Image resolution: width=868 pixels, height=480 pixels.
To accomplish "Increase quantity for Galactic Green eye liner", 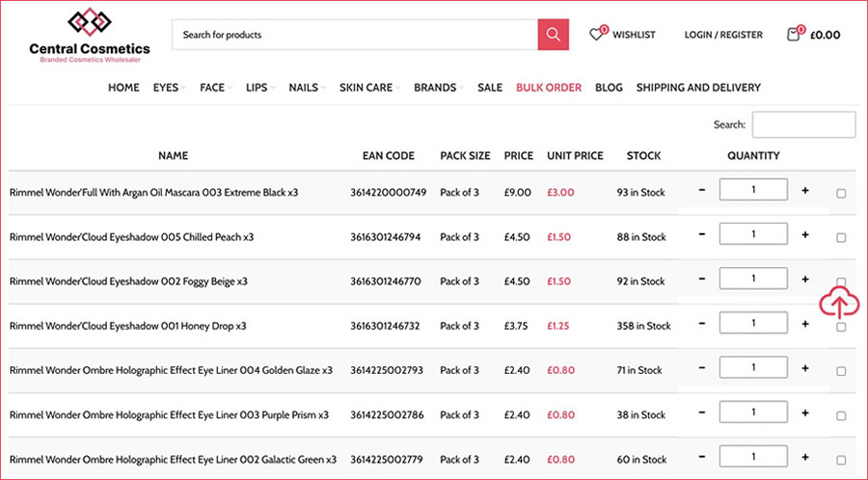I will tap(805, 456).
